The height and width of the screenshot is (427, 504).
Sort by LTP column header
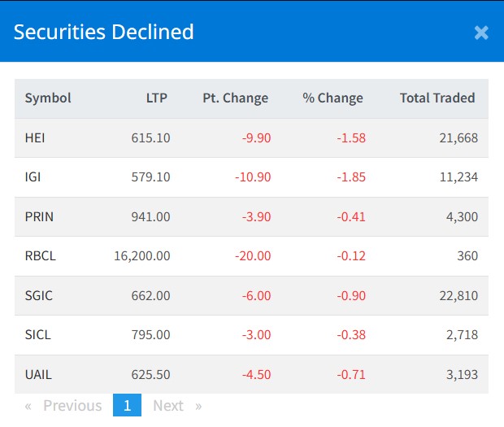click(156, 98)
